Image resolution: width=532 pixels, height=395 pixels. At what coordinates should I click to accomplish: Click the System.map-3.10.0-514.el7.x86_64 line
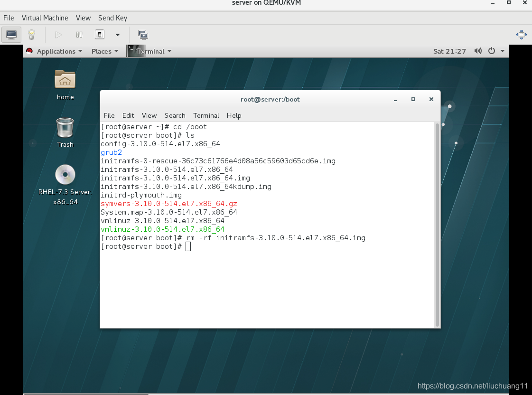click(169, 212)
